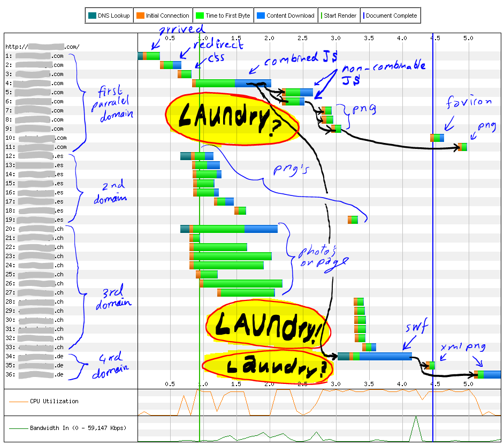Select request row label 34 ending in .de
The width and height of the screenshot is (504, 445).
34,356
